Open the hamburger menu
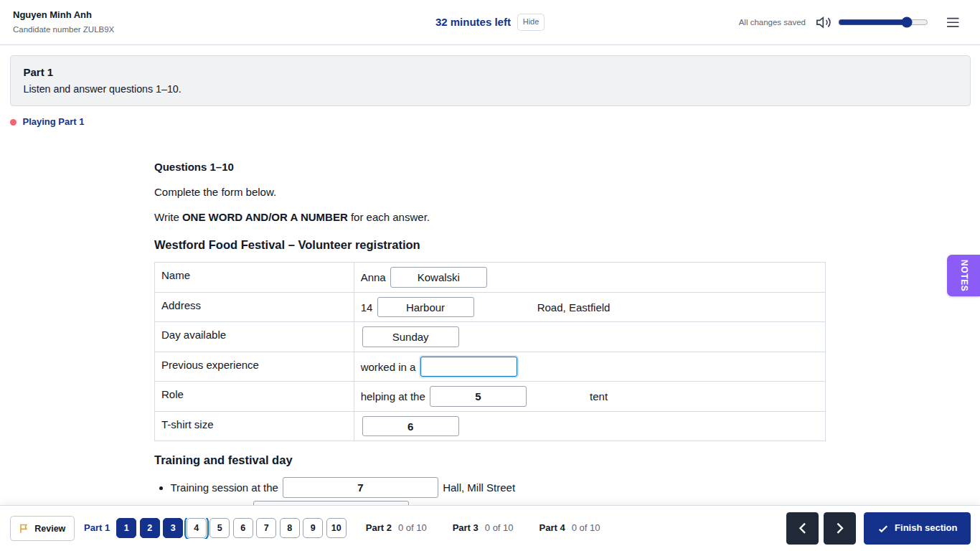 pos(953,22)
